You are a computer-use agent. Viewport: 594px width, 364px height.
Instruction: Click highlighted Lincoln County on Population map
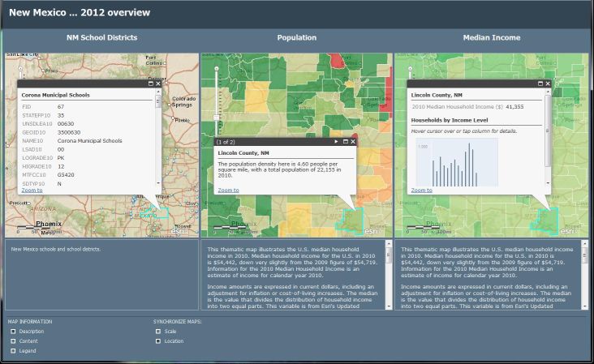(x=351, y=221)
